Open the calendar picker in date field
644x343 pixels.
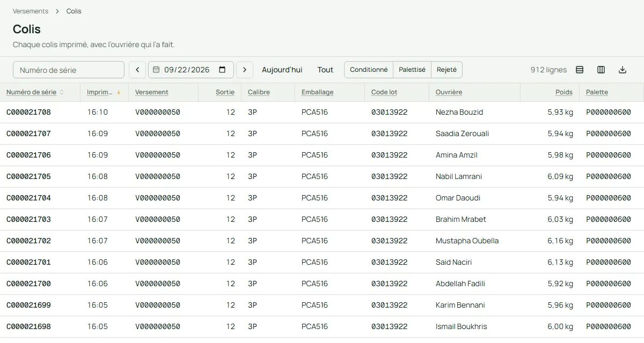222,70
